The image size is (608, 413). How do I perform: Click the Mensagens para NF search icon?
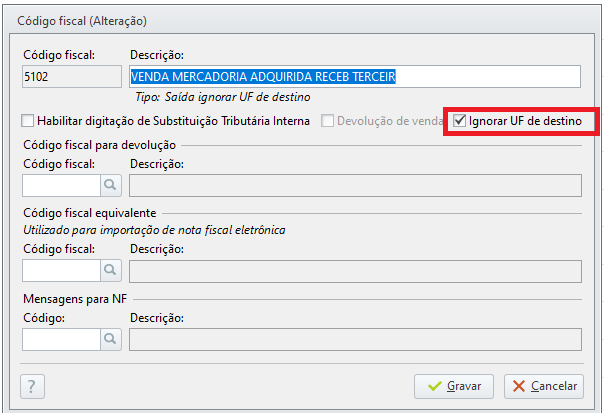click(110, 339)
